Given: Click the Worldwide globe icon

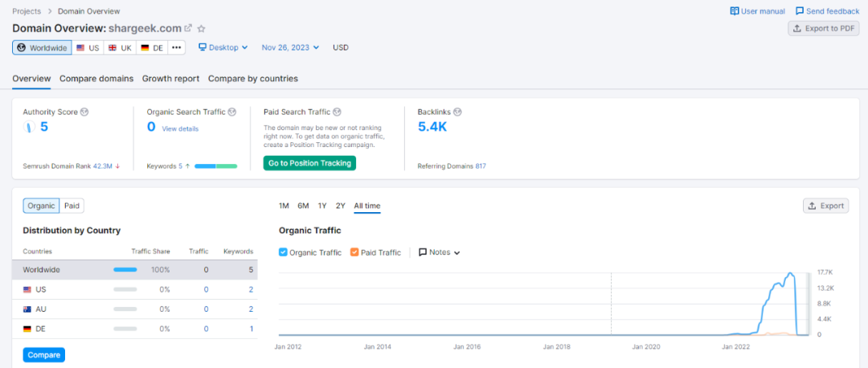Looking at the screenshot, I should 22,47.
